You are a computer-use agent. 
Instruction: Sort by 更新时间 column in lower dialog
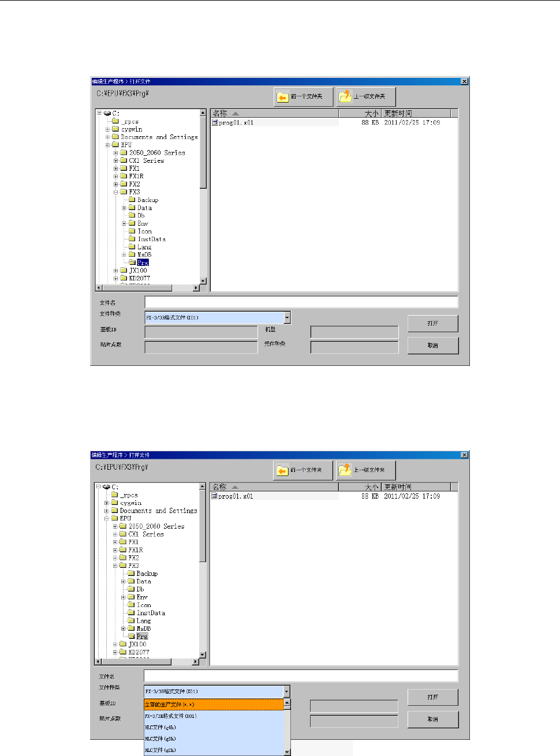click(x=416, y=487)
